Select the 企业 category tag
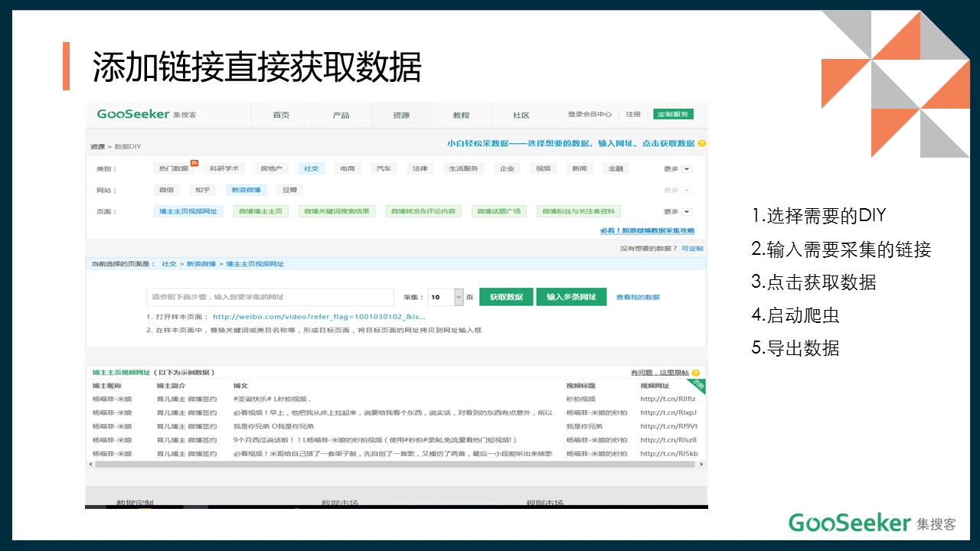 507,168
